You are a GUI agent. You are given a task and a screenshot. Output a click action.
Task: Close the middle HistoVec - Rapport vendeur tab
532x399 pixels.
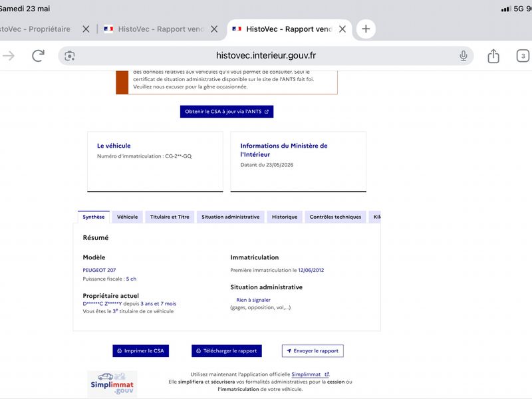[214, 29]
